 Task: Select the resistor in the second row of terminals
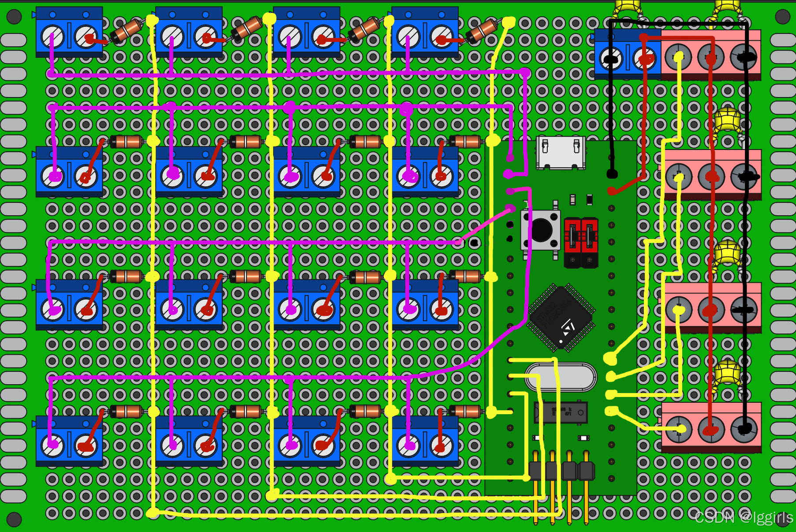(125, 142)
